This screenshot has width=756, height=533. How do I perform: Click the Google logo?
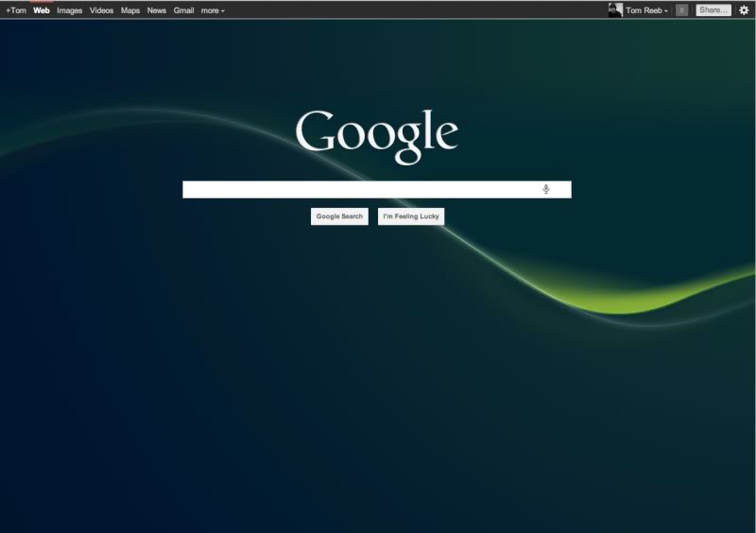tap(376, 136)
